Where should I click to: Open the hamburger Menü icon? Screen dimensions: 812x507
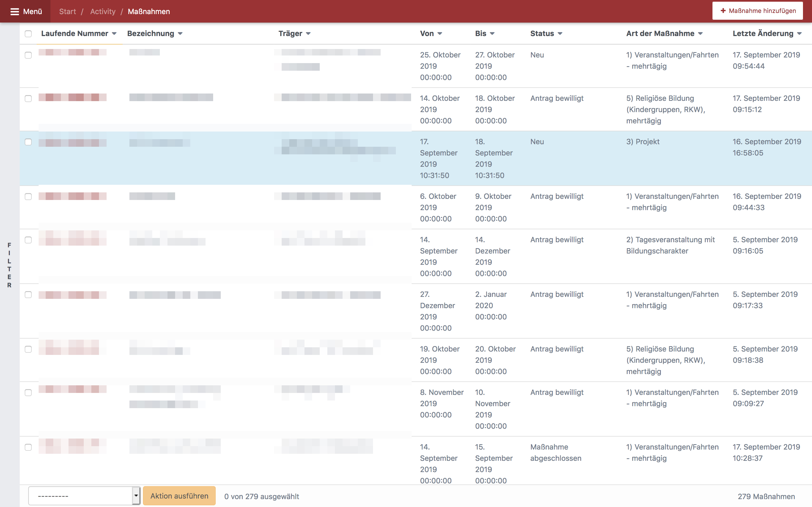[x=15, y=11]
